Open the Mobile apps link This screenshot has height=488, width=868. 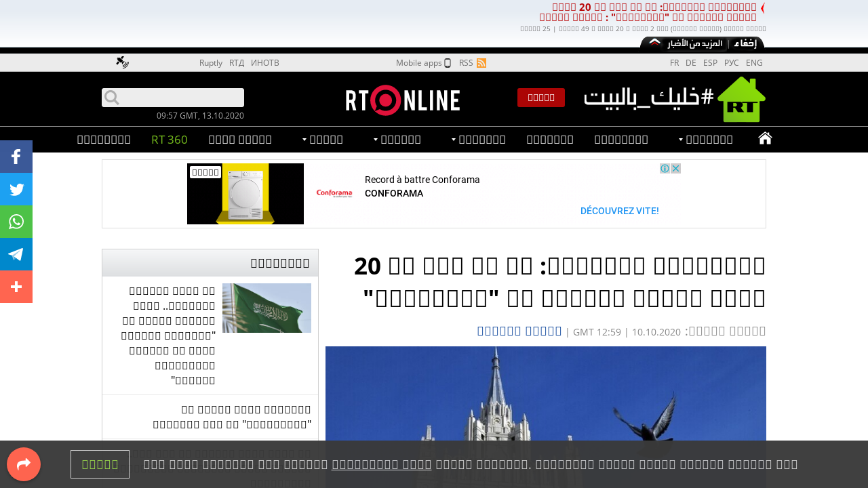coord(419,63)
